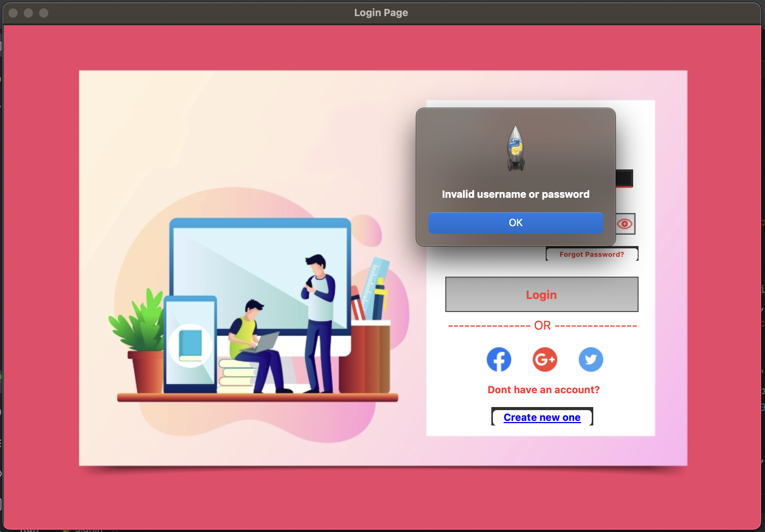The width and height of the screenshot is (765, 532).
Task: Maximize the Login Page window
Action: (44, 13)
